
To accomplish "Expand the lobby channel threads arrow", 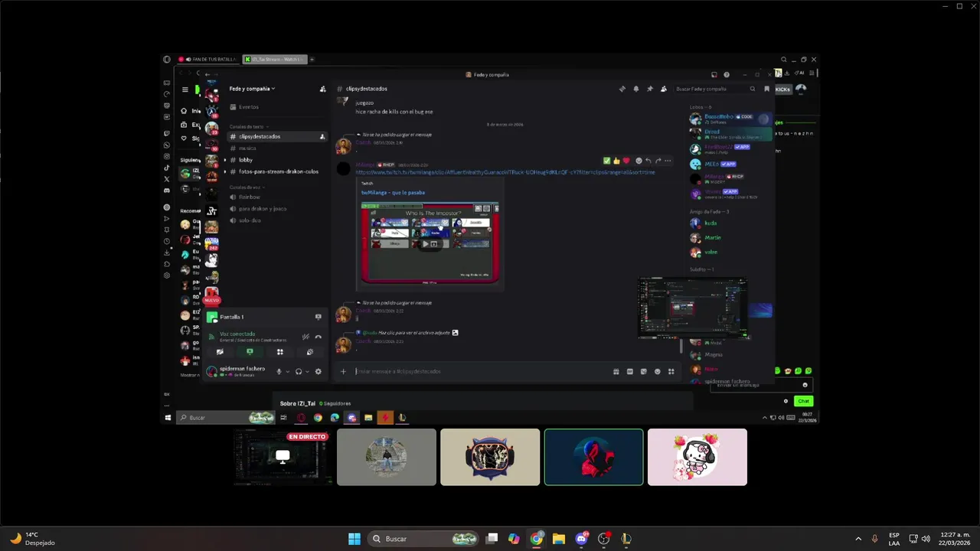I will pos(225,160).
